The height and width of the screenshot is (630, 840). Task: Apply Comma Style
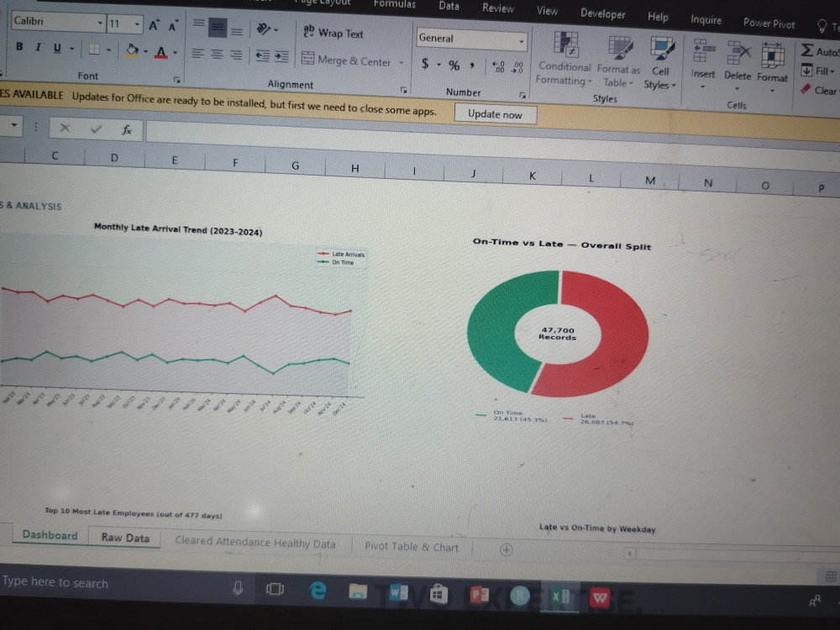coord(472,66)
